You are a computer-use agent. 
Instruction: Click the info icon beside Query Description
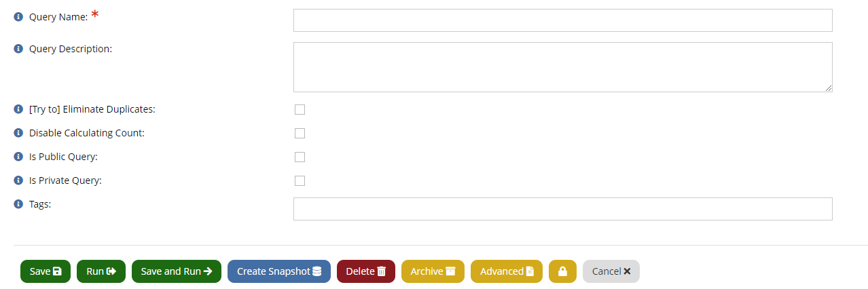pyautogui.click(x=18, y=49)
